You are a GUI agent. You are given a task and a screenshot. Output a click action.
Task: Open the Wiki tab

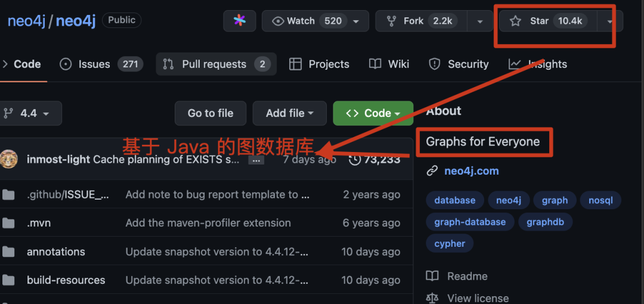(389, 64)
